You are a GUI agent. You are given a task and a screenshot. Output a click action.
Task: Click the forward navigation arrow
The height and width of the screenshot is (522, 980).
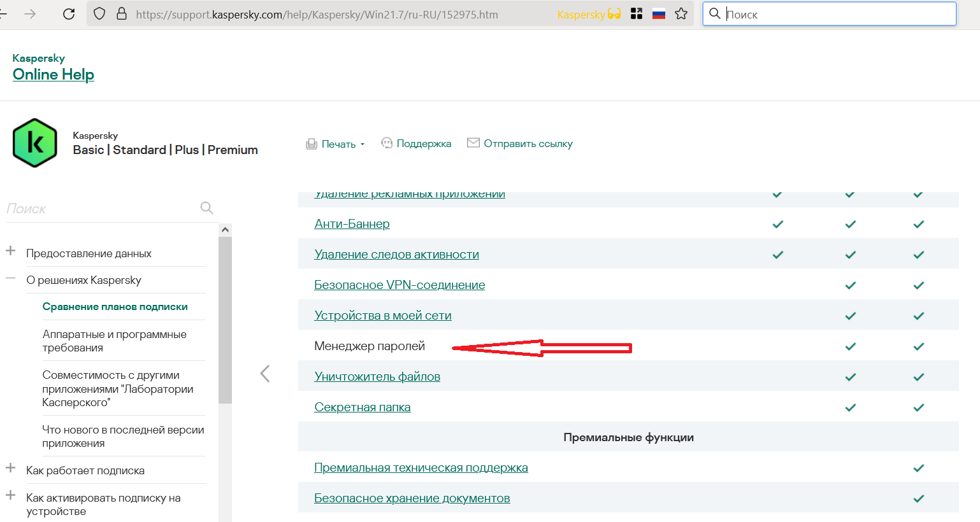(30, 14)
